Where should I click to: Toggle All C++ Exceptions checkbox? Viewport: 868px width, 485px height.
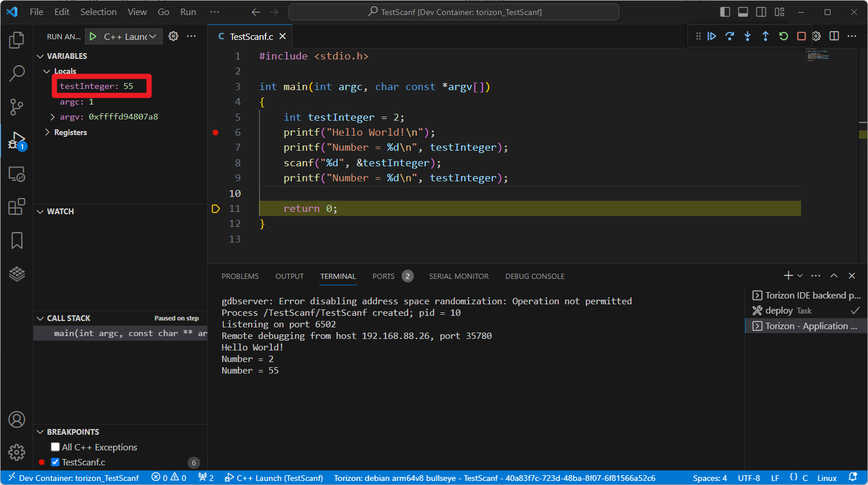55,447
